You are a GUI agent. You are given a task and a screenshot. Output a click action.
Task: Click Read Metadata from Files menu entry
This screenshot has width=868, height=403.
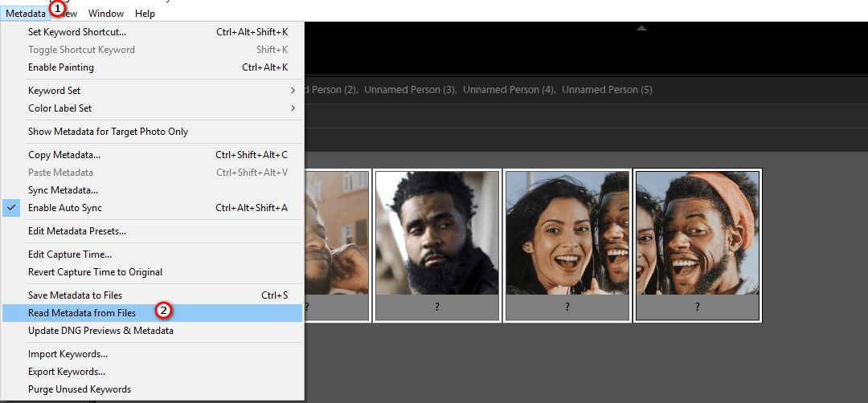[82, 313]
